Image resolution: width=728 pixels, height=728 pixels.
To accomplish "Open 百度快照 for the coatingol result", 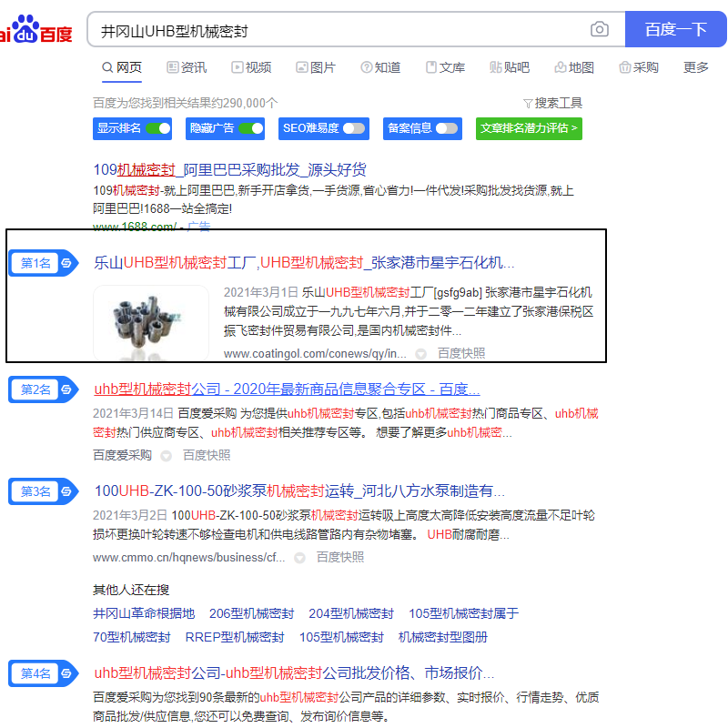I will 461,354.
